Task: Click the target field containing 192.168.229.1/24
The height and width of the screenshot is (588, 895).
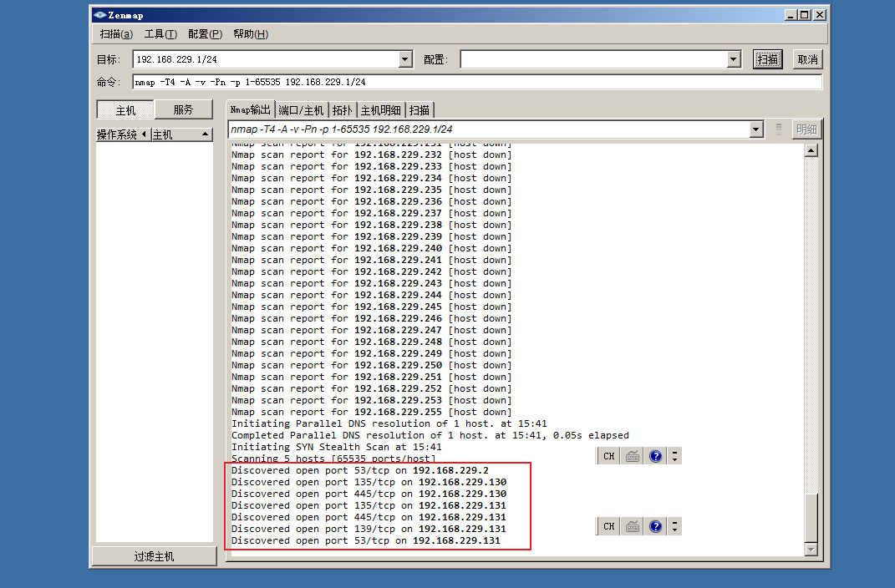Action: [x=266, y=59]
